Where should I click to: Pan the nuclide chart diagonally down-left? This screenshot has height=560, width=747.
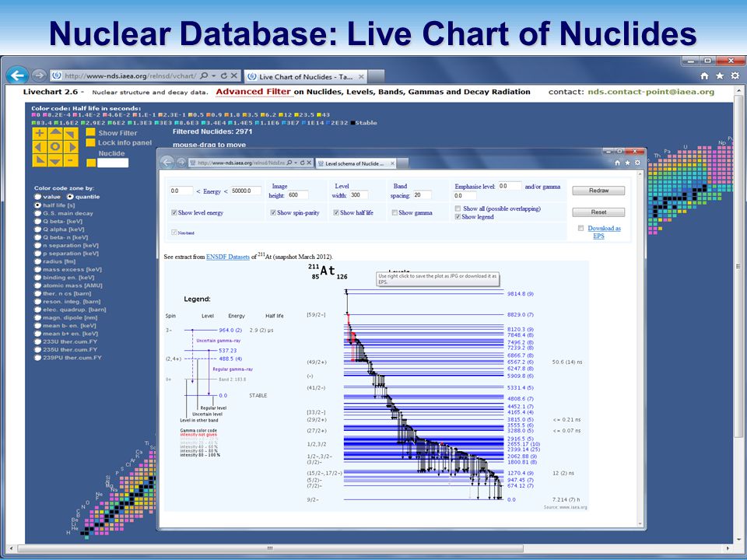(40, 160)
